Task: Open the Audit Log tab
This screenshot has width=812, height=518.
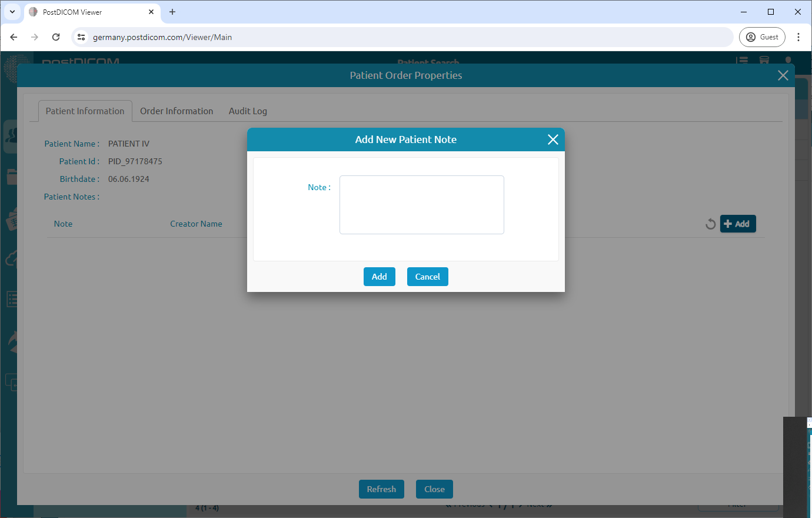Action: click(248, 111)
